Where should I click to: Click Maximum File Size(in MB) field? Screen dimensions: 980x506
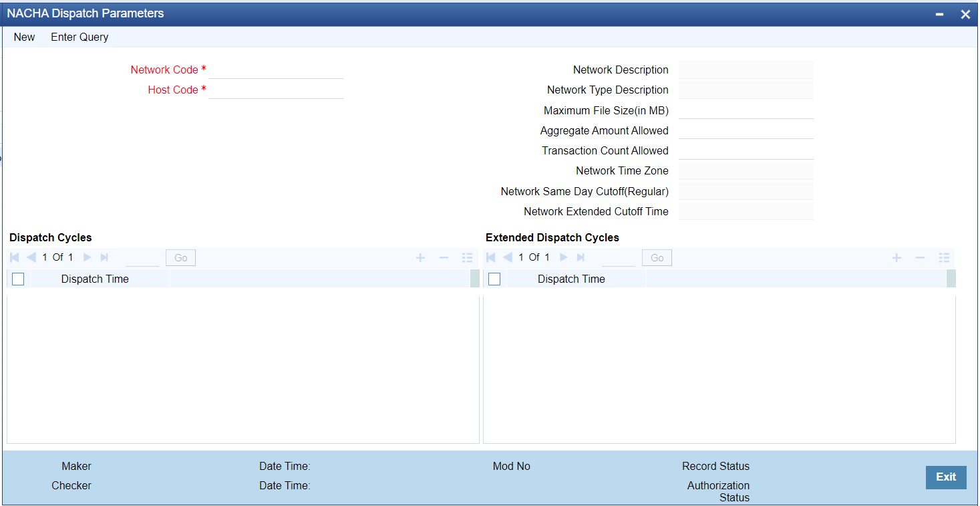click(746, 110)
